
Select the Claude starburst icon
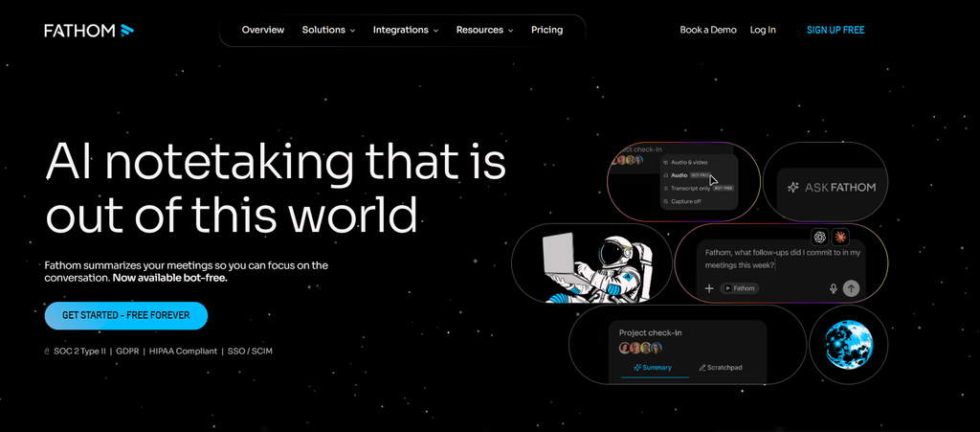[840, 237]
